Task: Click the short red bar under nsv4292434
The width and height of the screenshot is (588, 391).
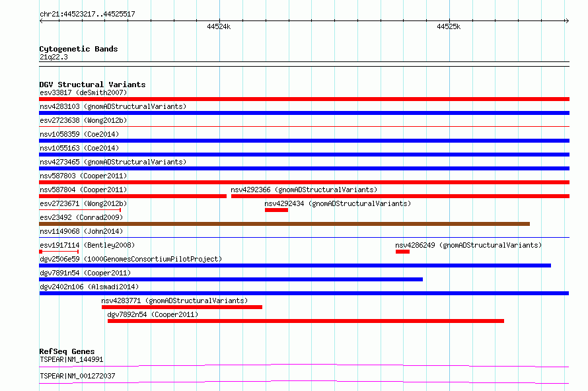Action: click(276, 210)
